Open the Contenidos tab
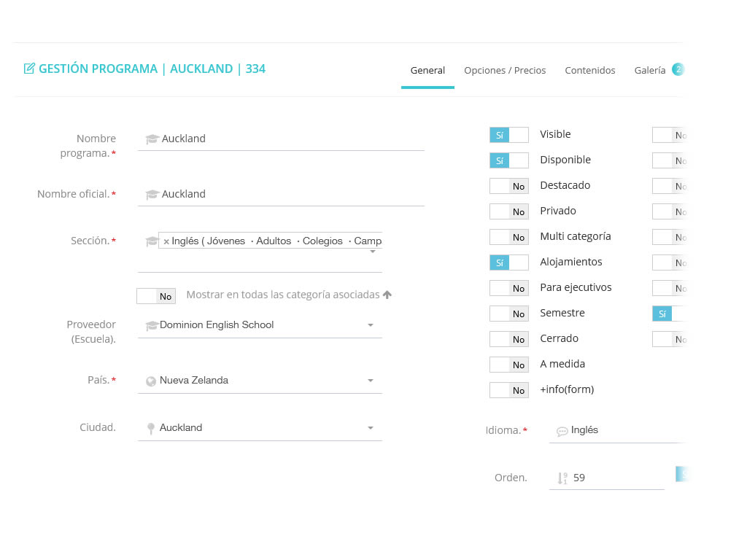Viewport: 747px width, 560px height. 589,71
